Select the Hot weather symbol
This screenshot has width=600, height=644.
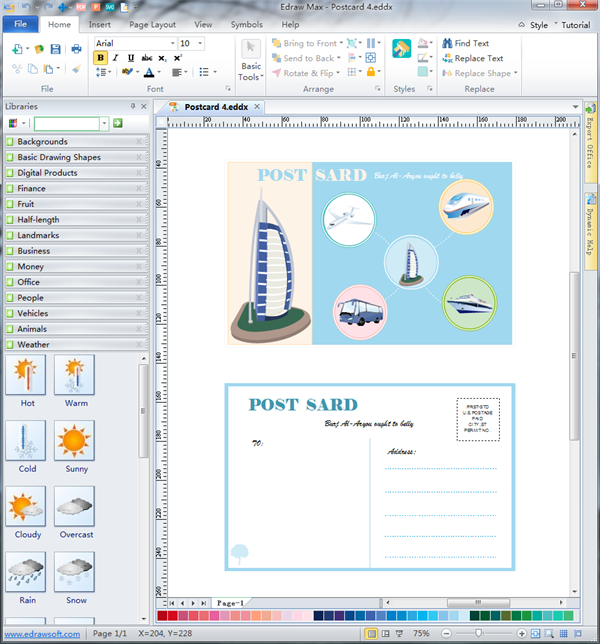[x=27, y=376]
